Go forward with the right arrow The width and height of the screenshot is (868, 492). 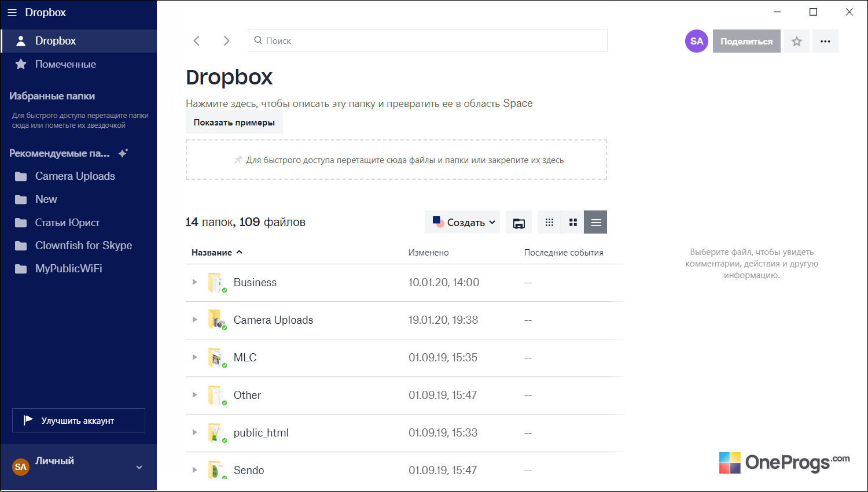[x=226, y=40]
